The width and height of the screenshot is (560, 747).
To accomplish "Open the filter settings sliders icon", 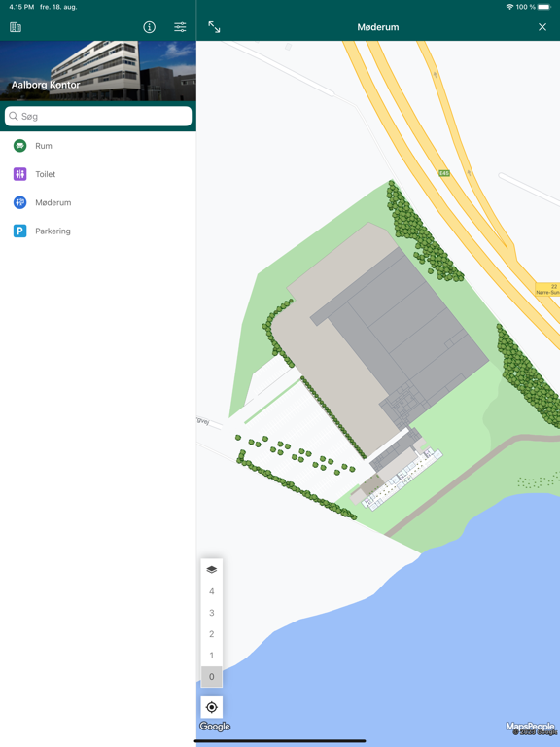I will click(180, 27).
